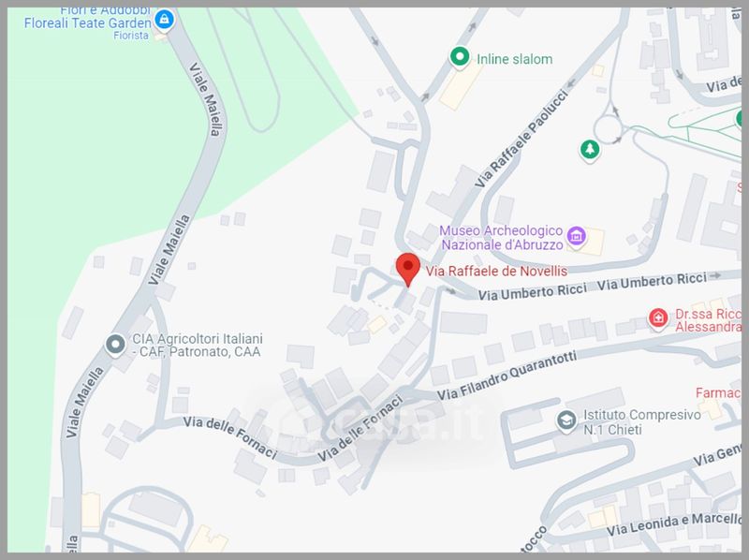Click the Floreali Teate Garden label
Image resolution: width=749 pixels, height=560 pixels.
(87, 22)
